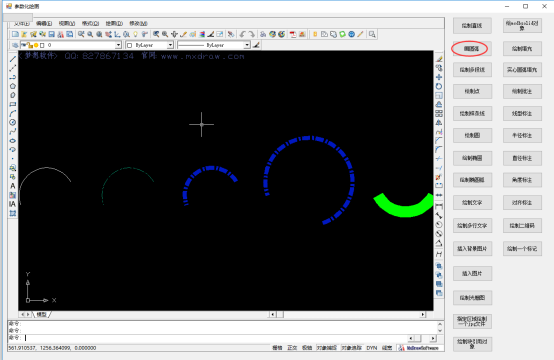
Task: Click the 插入图片 button
Action: point(472,273)
